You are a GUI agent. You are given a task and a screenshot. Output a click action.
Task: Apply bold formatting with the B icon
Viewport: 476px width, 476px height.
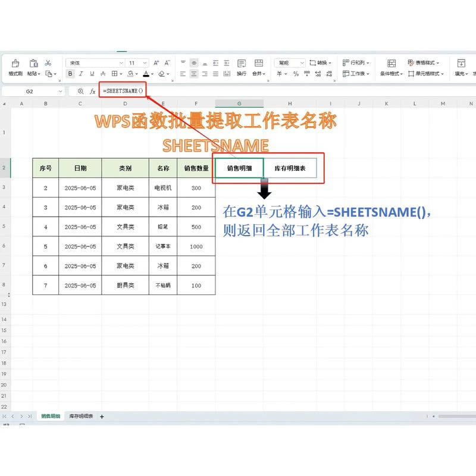pyautogui.click(x=70, y=74)
